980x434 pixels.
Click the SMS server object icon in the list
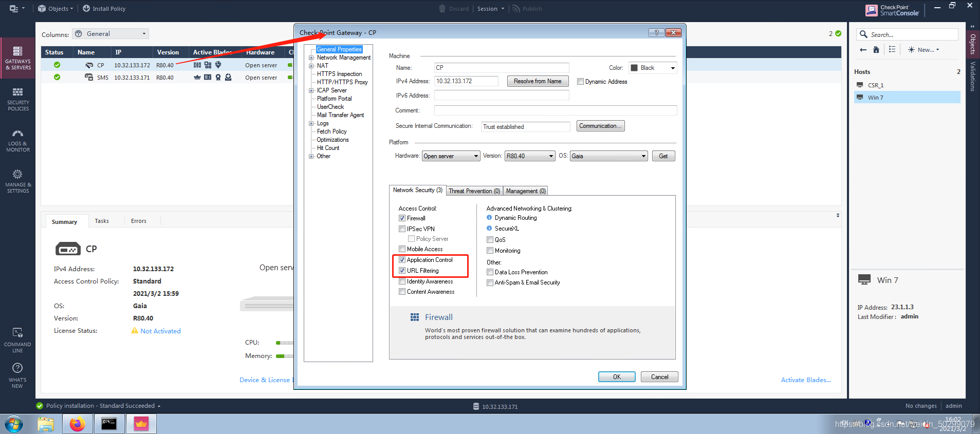click(89, 78)
